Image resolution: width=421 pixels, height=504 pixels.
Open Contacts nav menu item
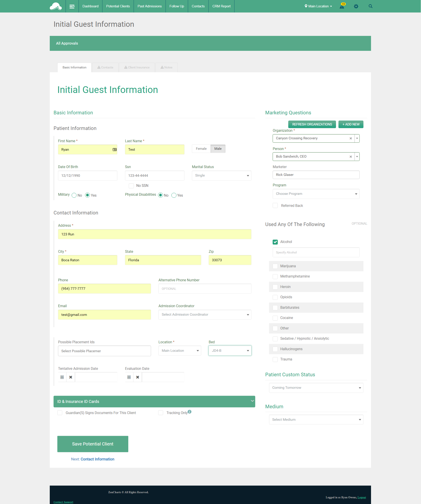(198, 6)
